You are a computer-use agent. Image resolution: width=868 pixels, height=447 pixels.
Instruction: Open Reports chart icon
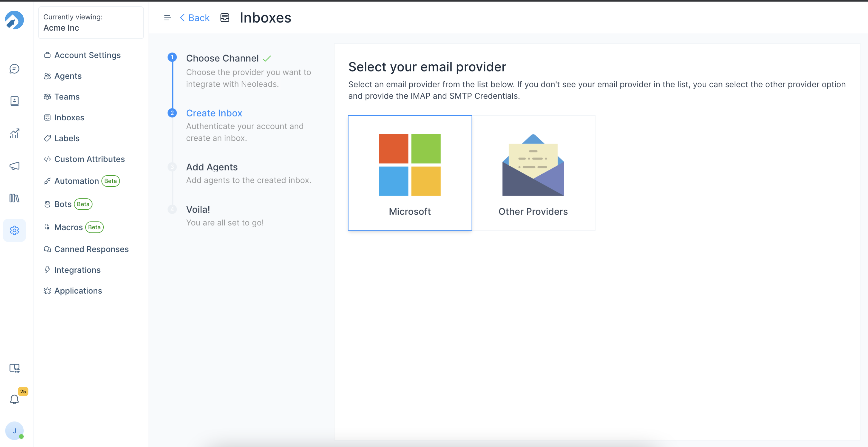(x=14, y=134)
